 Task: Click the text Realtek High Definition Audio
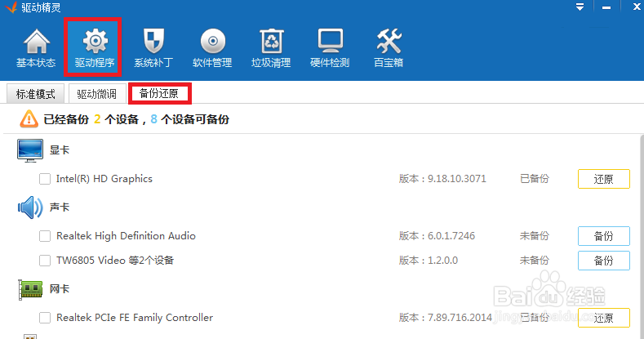pos(126,236)
